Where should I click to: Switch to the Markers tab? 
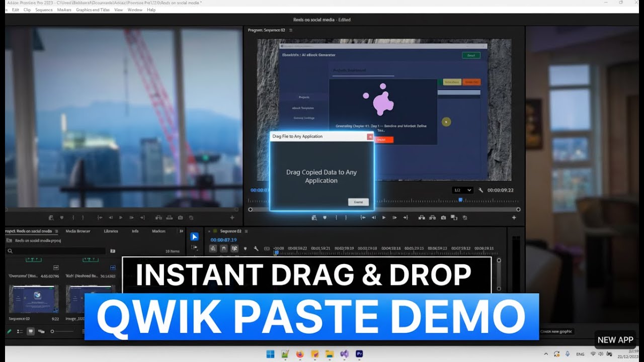[158, 231]
